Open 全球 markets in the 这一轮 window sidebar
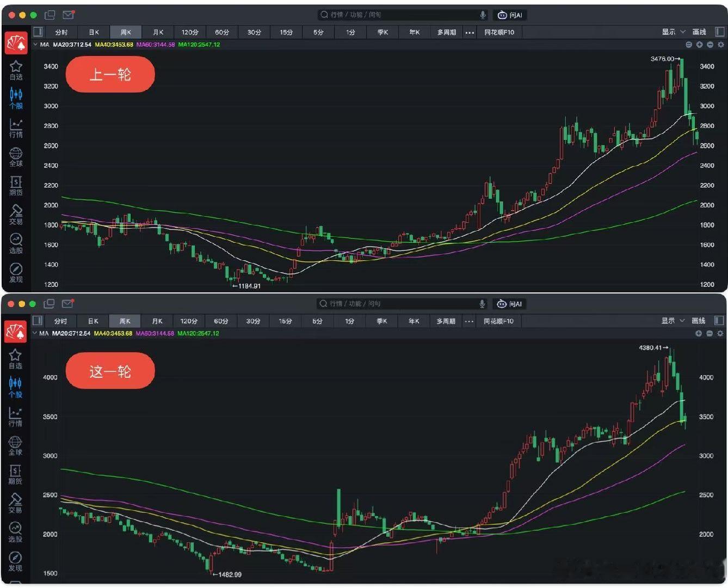Image resolution: width=728 pixels, height=588 pixels. pyautogui.click(x=15, y=446)
